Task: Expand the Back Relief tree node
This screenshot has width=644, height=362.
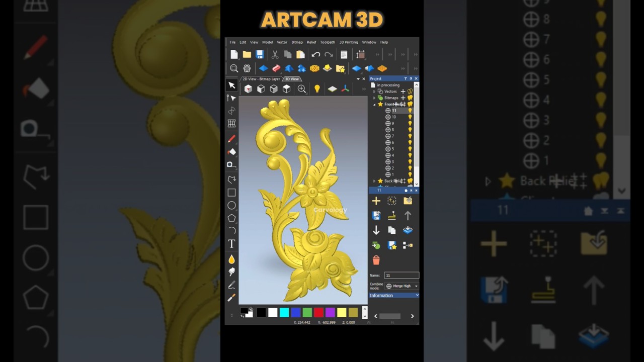Action: pos(374,181)
